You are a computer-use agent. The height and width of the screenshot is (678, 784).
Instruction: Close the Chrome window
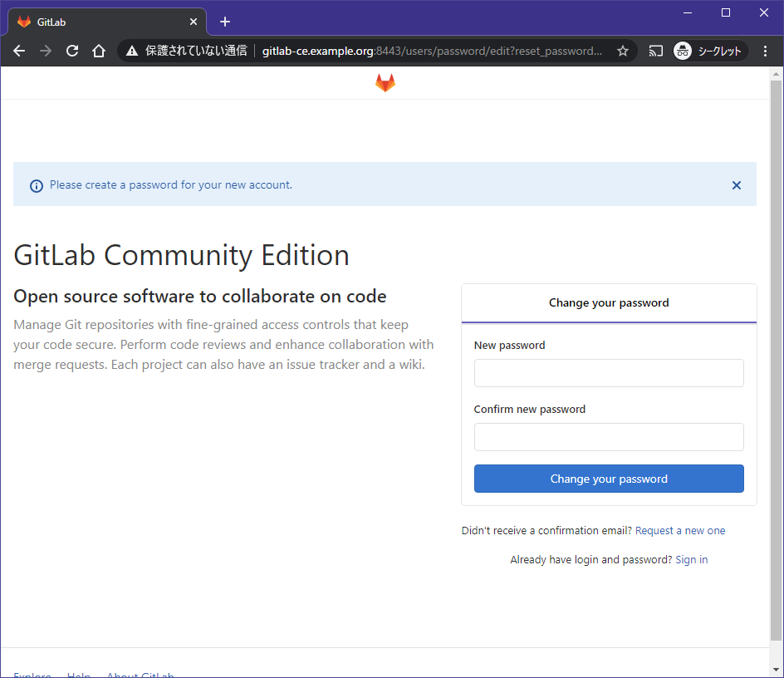tap(763, 13)
